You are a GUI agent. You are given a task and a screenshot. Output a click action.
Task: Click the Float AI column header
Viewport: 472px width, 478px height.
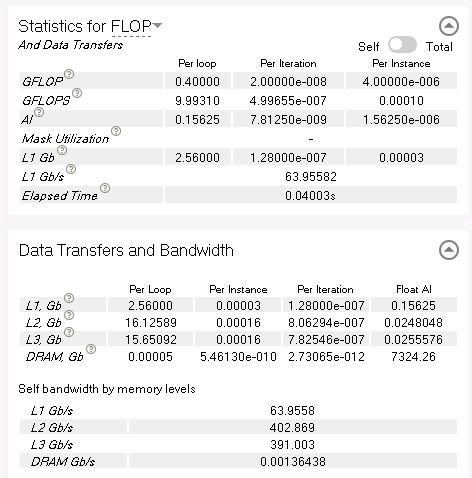coord(414,289)
